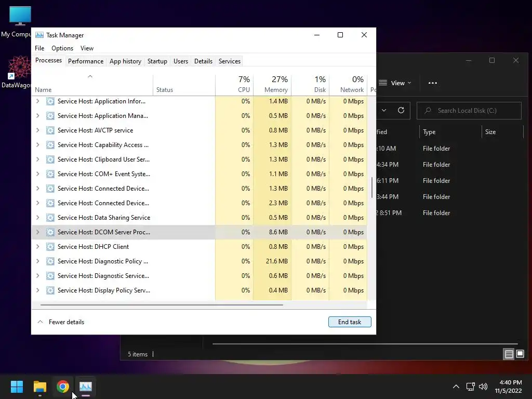Open File Explorer's three-dot more options

point(433,83)
